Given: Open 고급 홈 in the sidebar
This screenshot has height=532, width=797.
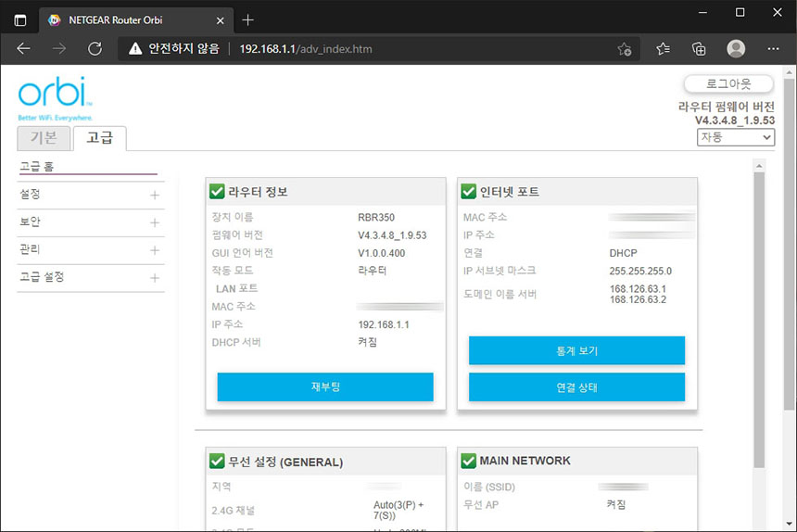Looking at the screenshot, I should pyautogui.click(x=36, y=167).
